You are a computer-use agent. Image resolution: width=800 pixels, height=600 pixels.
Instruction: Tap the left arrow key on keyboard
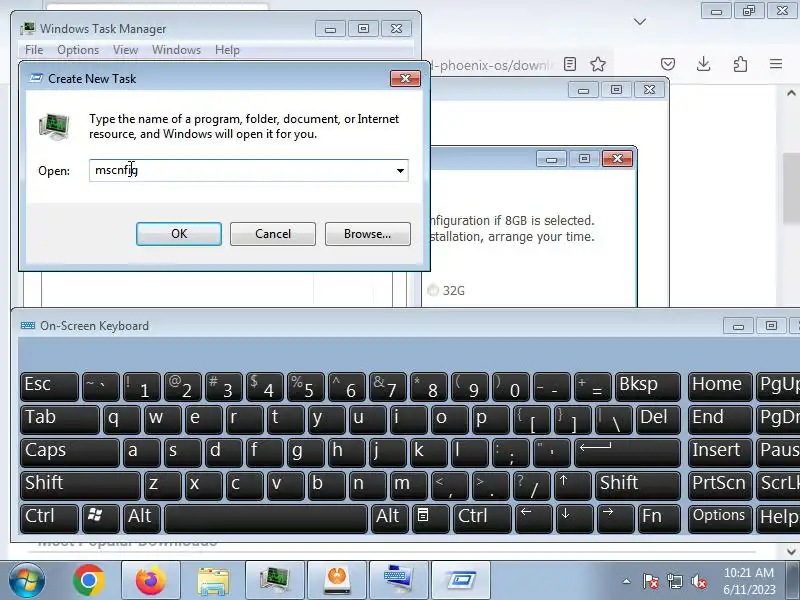click(533, 518)
